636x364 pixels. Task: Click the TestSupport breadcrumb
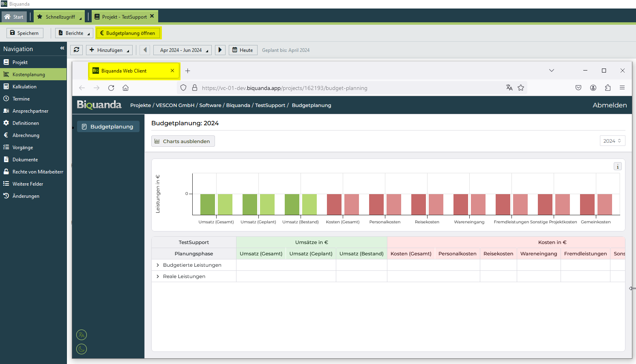pos(270,105)
